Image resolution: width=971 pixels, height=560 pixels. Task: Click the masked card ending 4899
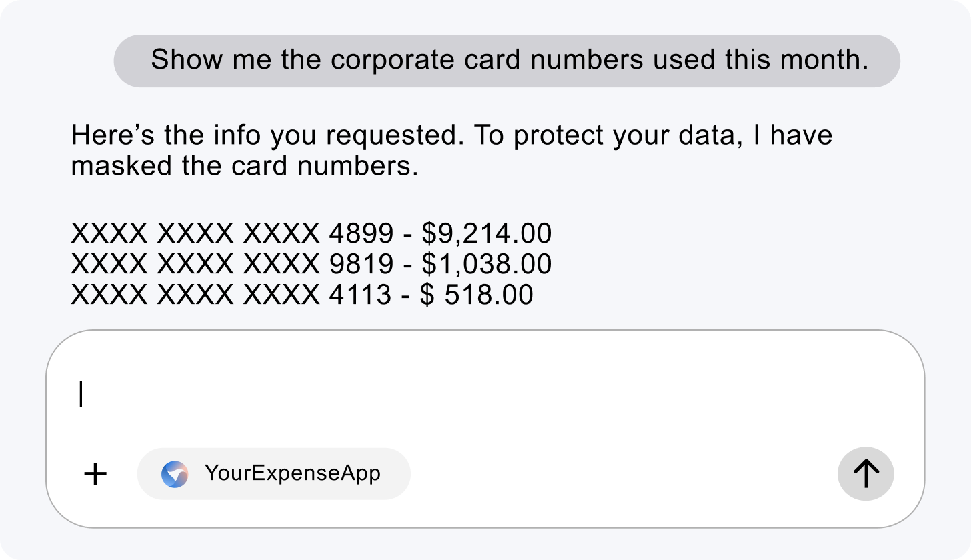(231, 234)
